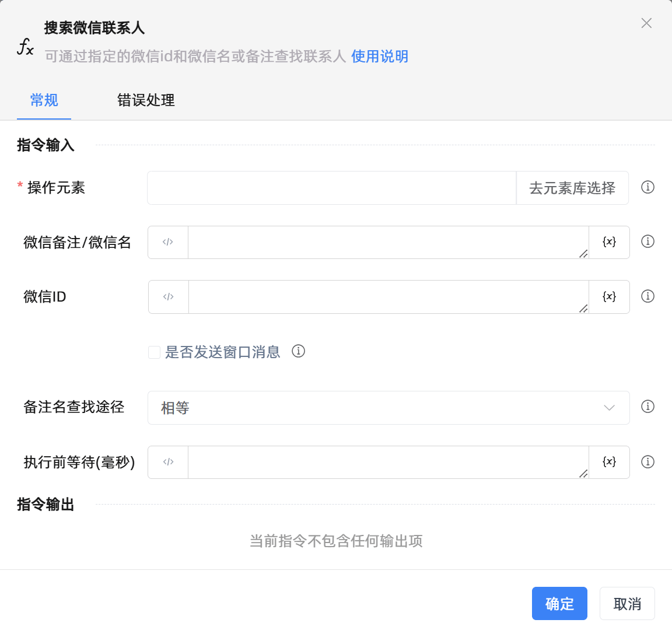Viewport: 672px width, 637px height.
Task: Focus the 执行前等待(毫秒) text input
Action: pos(388,462)
